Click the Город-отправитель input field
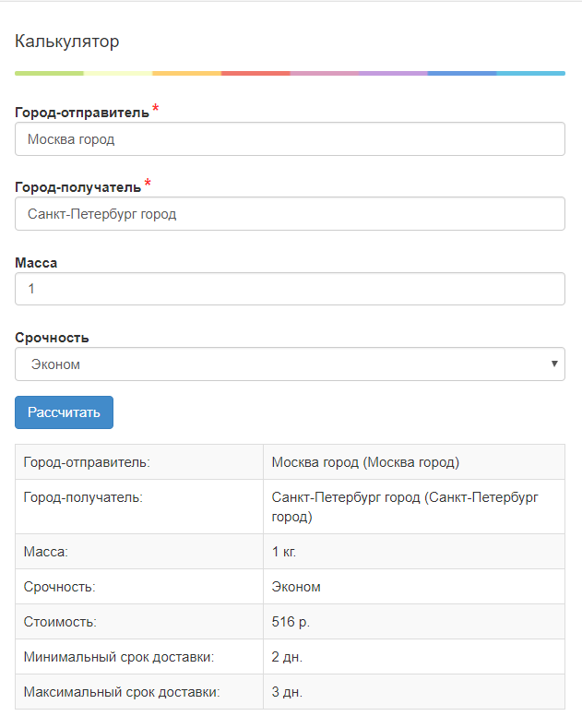This screenshot has height=728, width=582. pyautogui.click(x=290, y=138)
